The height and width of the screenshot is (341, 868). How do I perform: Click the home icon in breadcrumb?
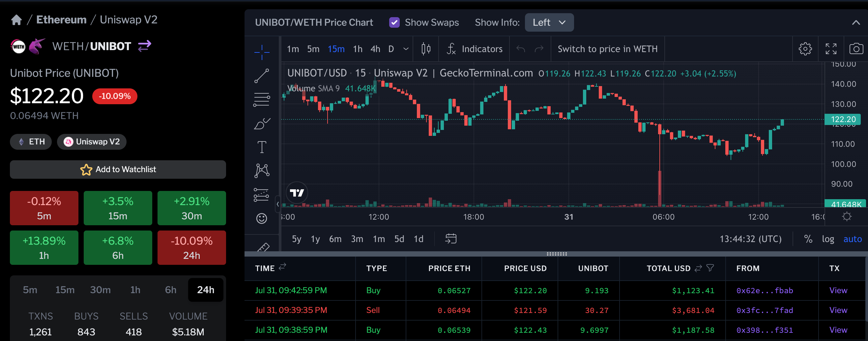tap(16, 20)
